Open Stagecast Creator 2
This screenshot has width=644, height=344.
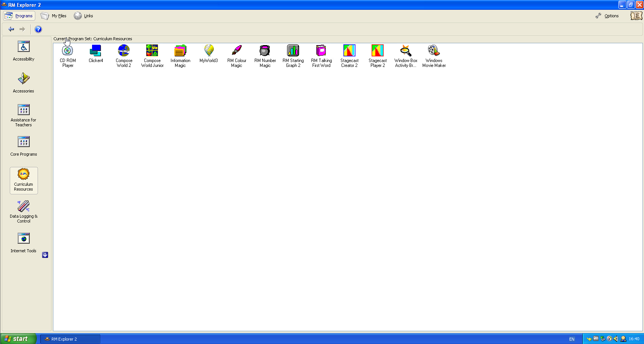click(x=349, y=56)
